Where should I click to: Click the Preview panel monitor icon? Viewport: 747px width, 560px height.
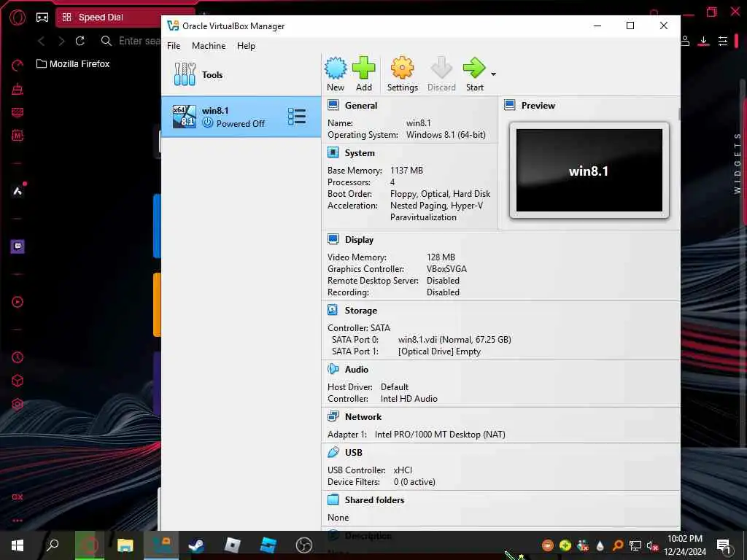[510, 105]
